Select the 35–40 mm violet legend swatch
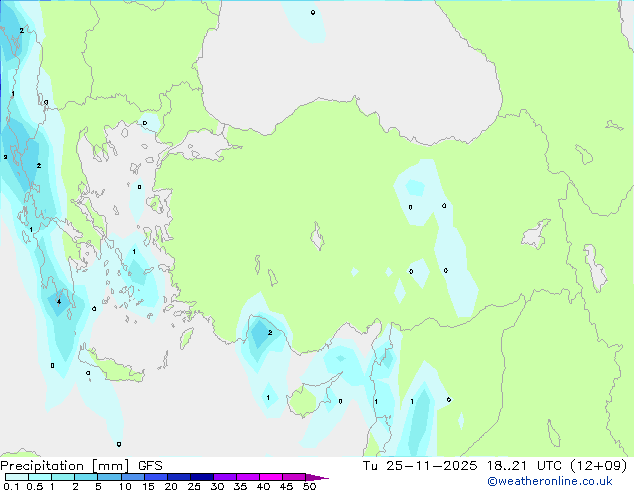 tap(248, 477)
